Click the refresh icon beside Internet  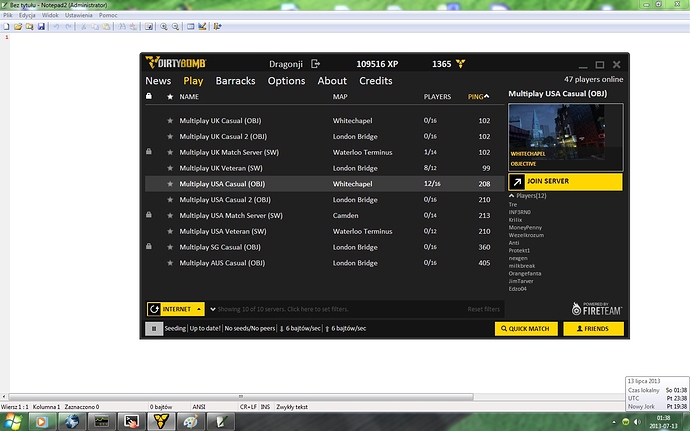pyautogui.click(x=154, y=309)
